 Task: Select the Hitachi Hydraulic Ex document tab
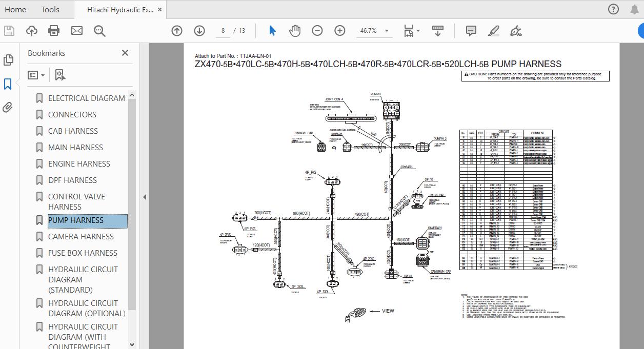(120, 9)
